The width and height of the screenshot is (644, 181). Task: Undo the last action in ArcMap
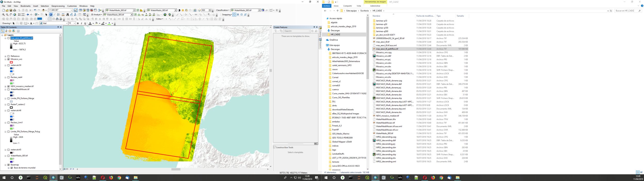coord(35,10)
